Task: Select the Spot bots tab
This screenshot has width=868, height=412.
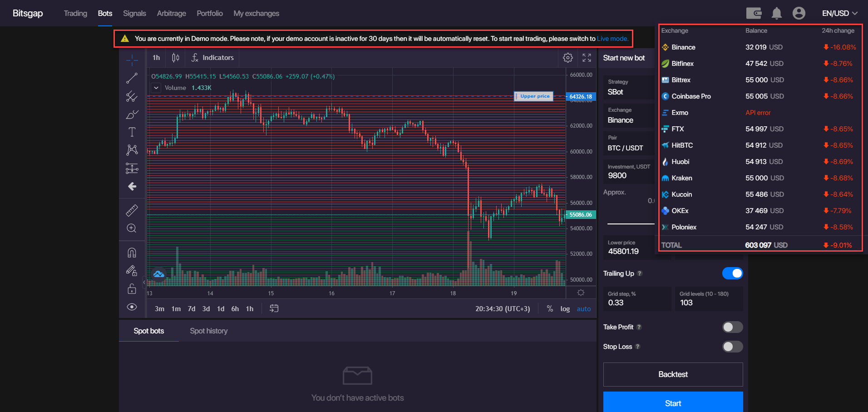Action: (x=149, y=331)
